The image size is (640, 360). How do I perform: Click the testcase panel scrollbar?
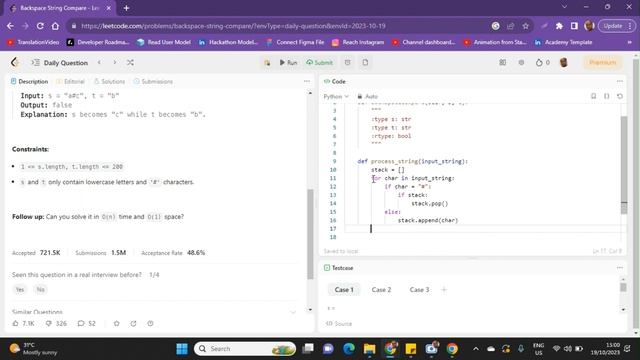click(x=623, y=287)
